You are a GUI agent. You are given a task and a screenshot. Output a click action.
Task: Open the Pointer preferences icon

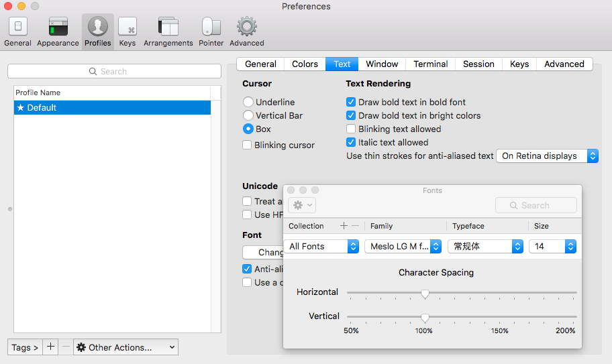coord(211,32)
